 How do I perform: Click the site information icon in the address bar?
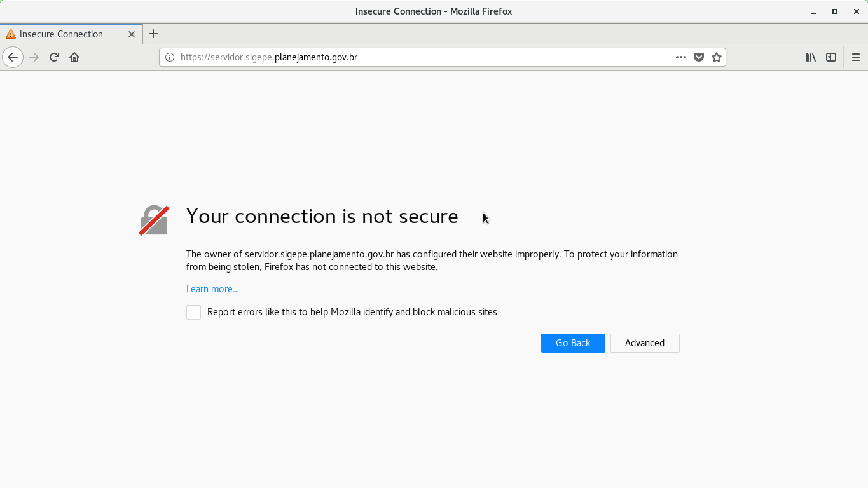(x=169, y=57)
